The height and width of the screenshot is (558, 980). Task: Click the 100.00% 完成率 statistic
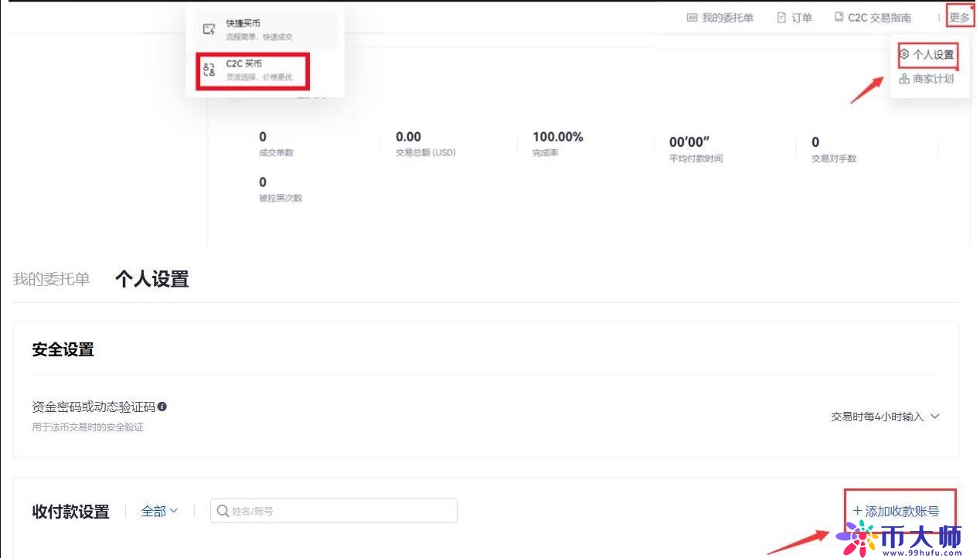pos(557,138)
